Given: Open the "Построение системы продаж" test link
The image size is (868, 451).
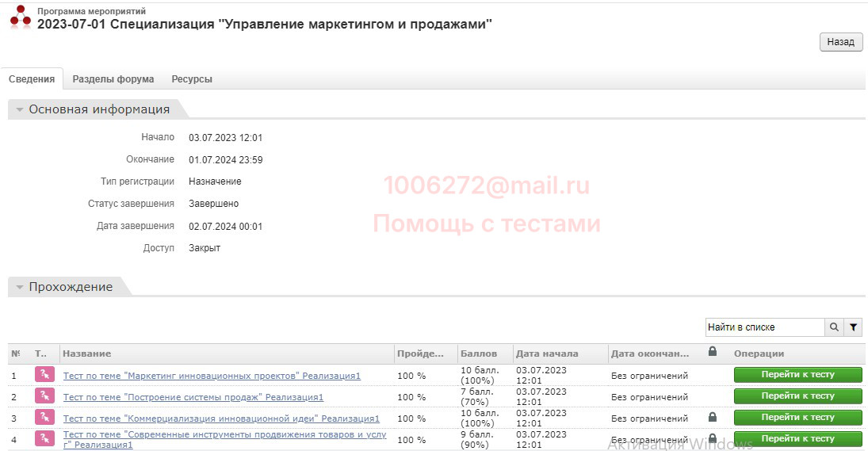Looking at the screenshot, I should 193,397.
